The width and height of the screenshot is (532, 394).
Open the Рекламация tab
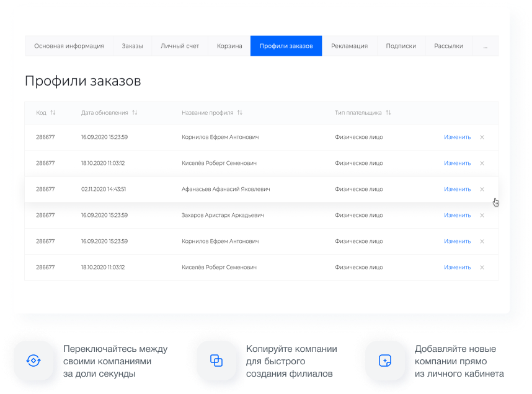tap(349, 46)
